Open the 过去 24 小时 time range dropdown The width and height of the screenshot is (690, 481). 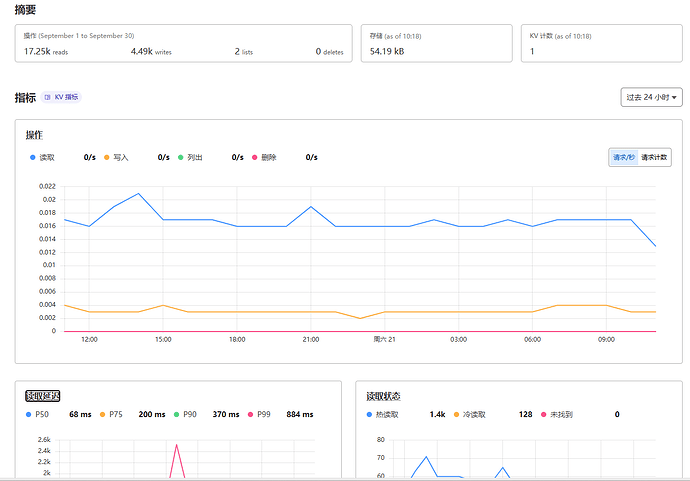click(651, 97)
